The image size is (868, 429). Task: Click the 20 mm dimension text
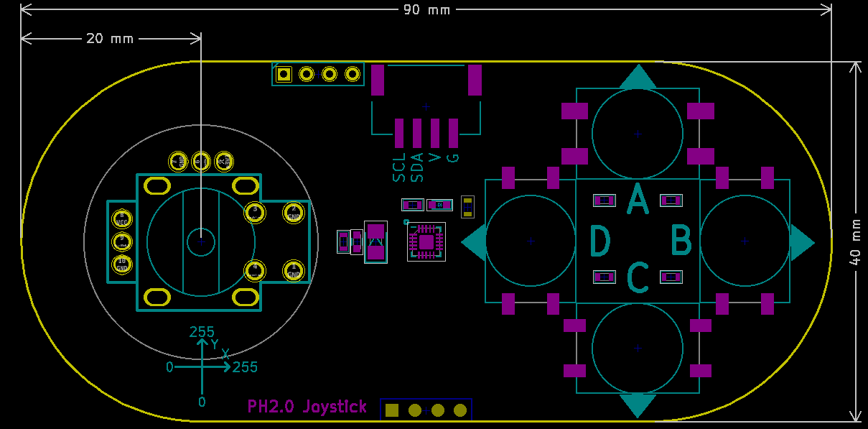pos(110,38)
